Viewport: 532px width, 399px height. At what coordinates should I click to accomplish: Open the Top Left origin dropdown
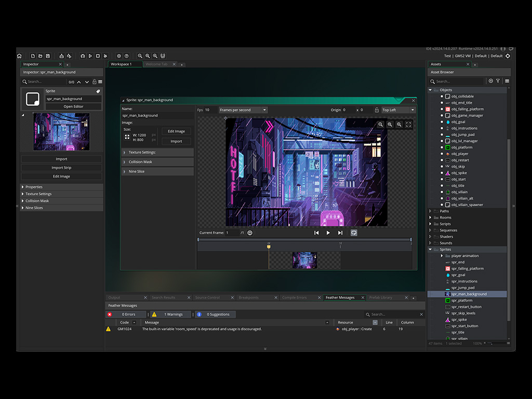click(398, 110)
